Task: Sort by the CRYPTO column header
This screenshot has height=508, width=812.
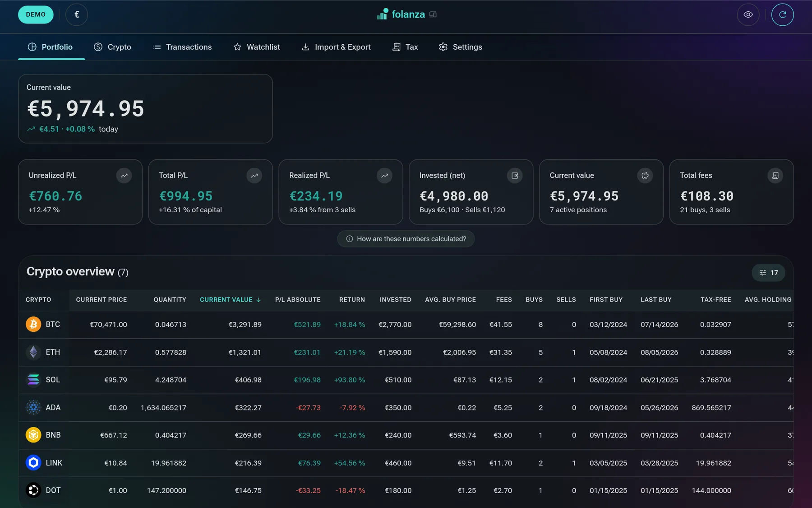Action: [x=38, y=300]
